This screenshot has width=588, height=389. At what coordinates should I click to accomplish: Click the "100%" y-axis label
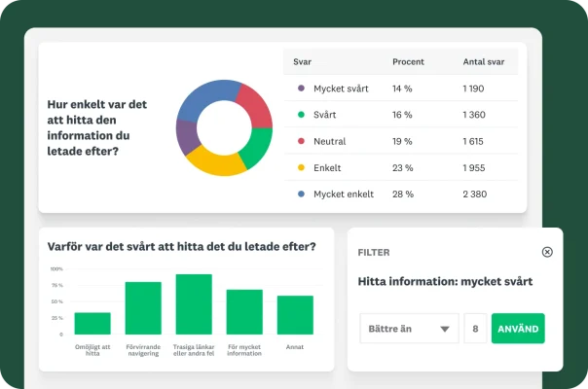(56, 269)
